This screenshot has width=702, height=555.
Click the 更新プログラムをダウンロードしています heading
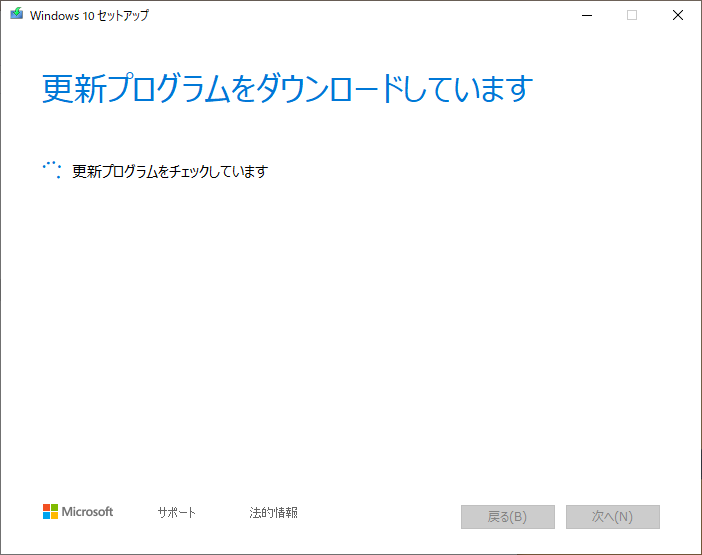(287, 89)
